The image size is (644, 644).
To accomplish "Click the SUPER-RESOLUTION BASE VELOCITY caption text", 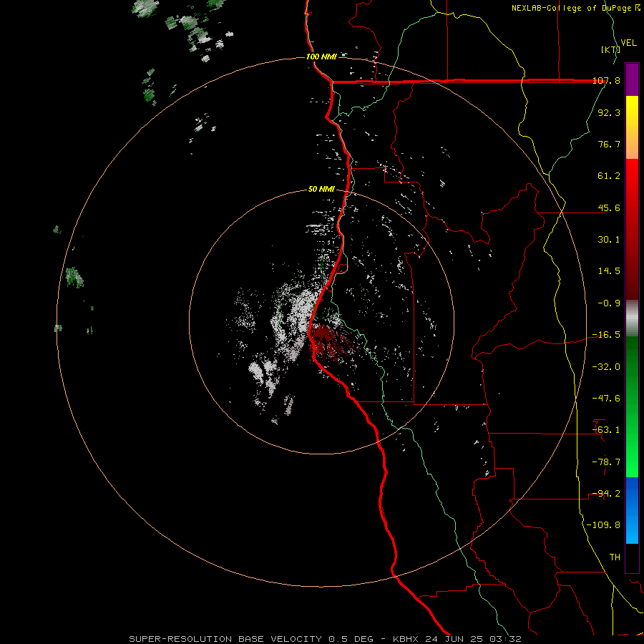I will 225,639.
